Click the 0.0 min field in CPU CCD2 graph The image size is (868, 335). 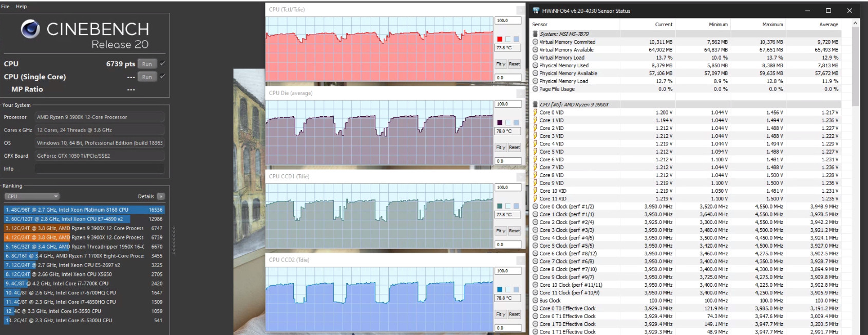508,328
